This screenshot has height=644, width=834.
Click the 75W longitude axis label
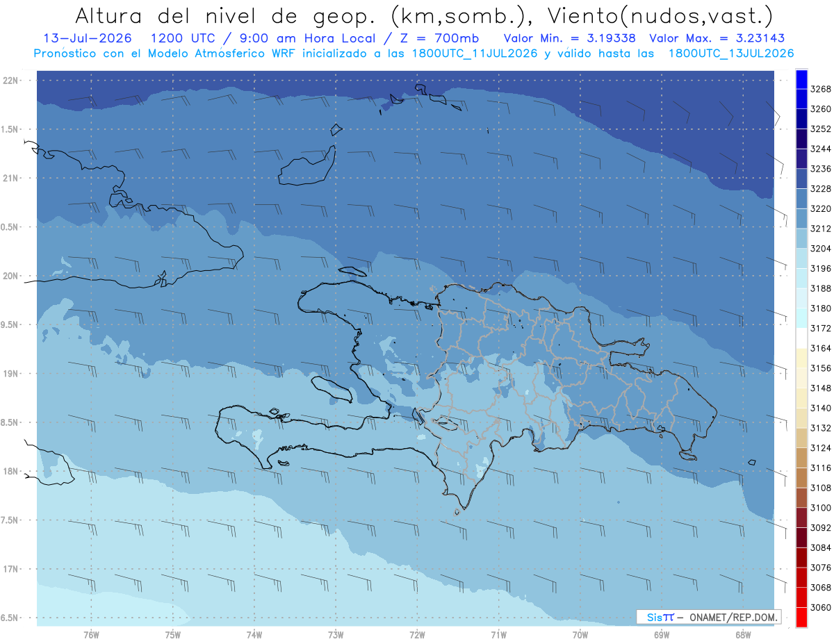[x=173, y=635]
